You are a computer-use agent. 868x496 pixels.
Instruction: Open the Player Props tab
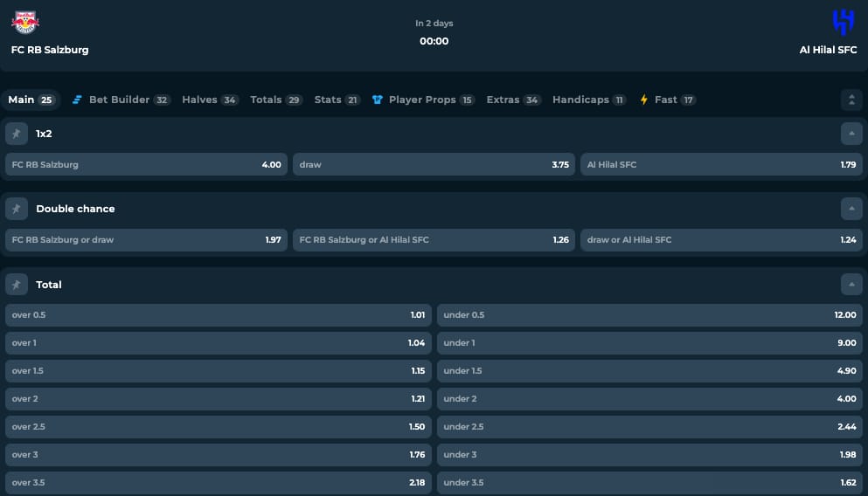(423, 100)
